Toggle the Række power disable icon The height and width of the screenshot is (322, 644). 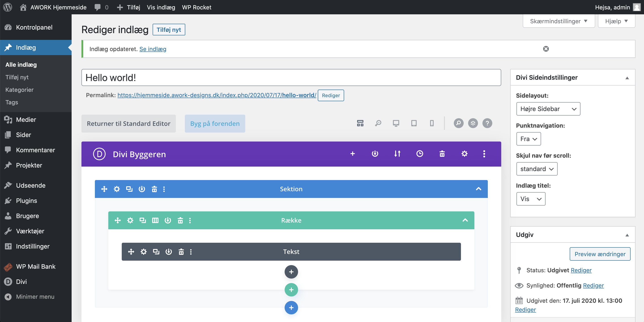[x=168, y=220]
